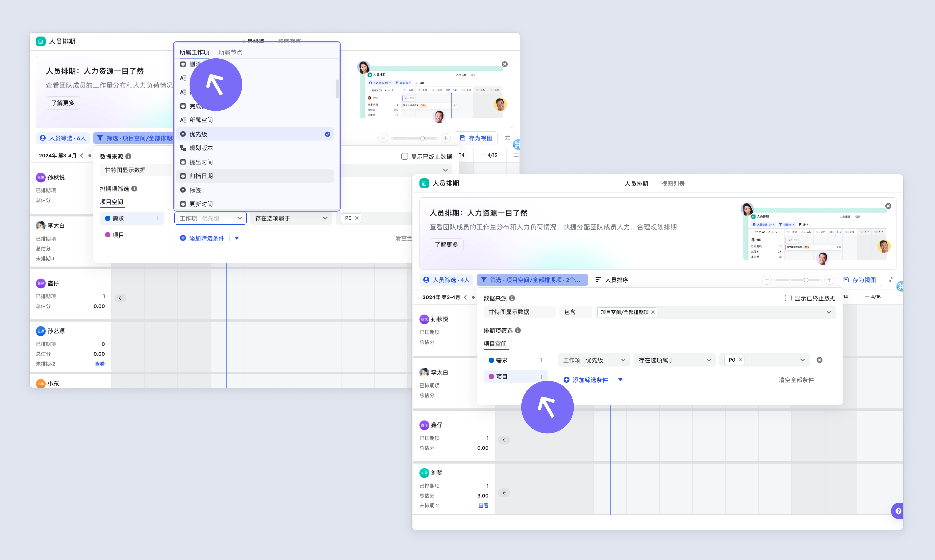Viewport: 935px width, 560px height.
Task: Go to previous period in back window date header
Action: click(81, 155)
